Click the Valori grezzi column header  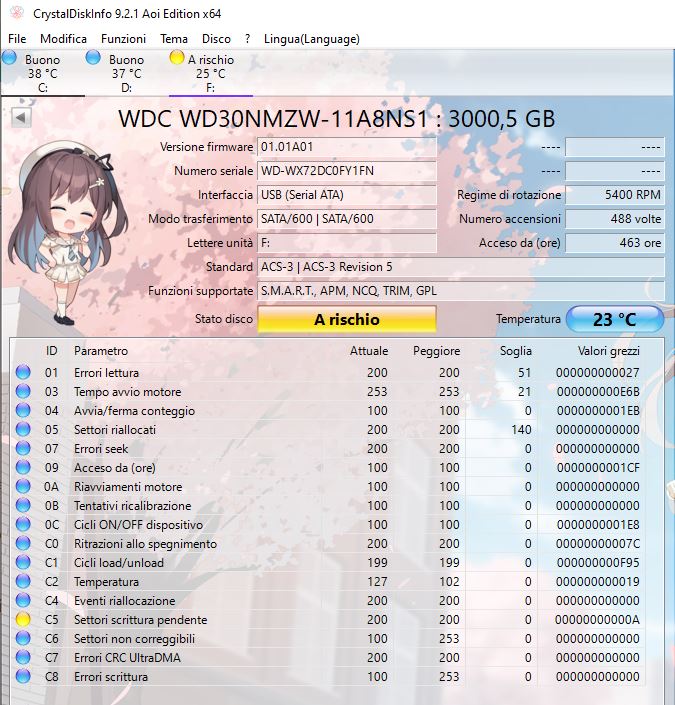608,351
